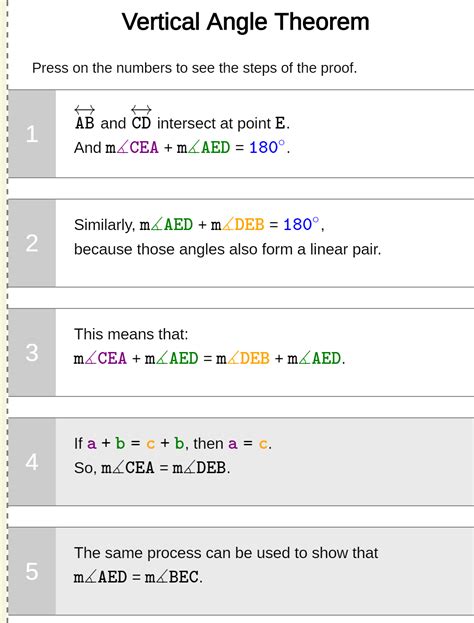The width and height of the screenshot is (474, 623).
Task: Select the blue 180° in step 2
Action: (x=301, y=224)
